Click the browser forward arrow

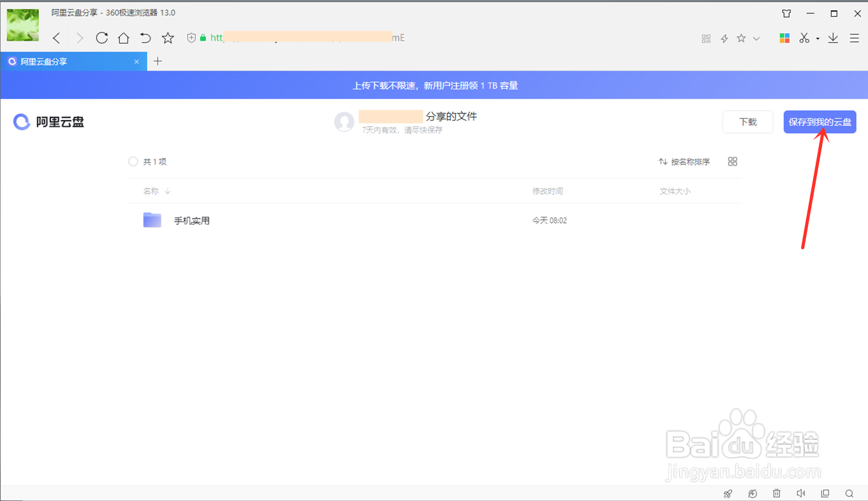click(80, 38)
